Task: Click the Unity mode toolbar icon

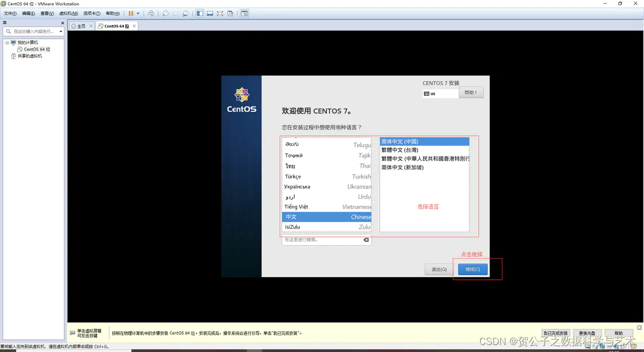Action: (x=230, y=13)
